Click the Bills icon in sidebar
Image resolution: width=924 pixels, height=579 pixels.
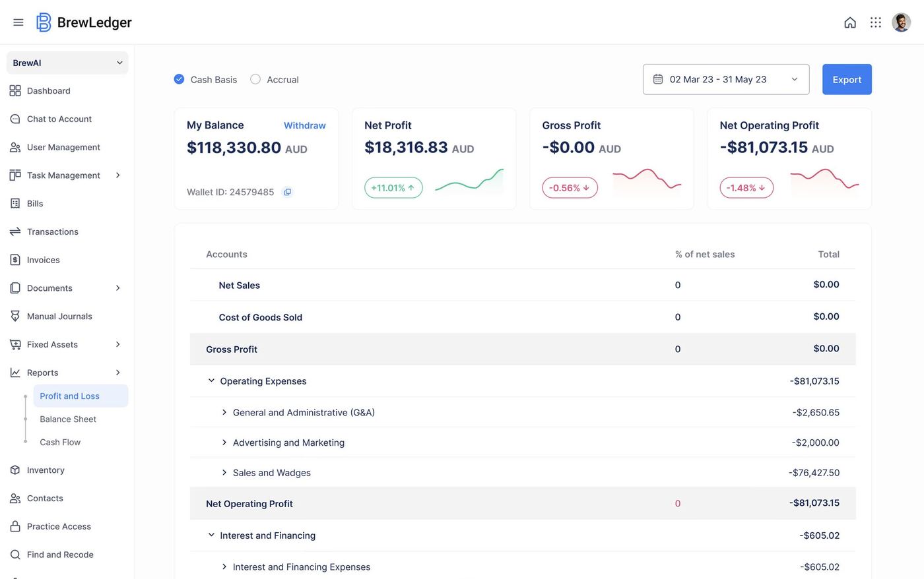[x=15, y=204]
